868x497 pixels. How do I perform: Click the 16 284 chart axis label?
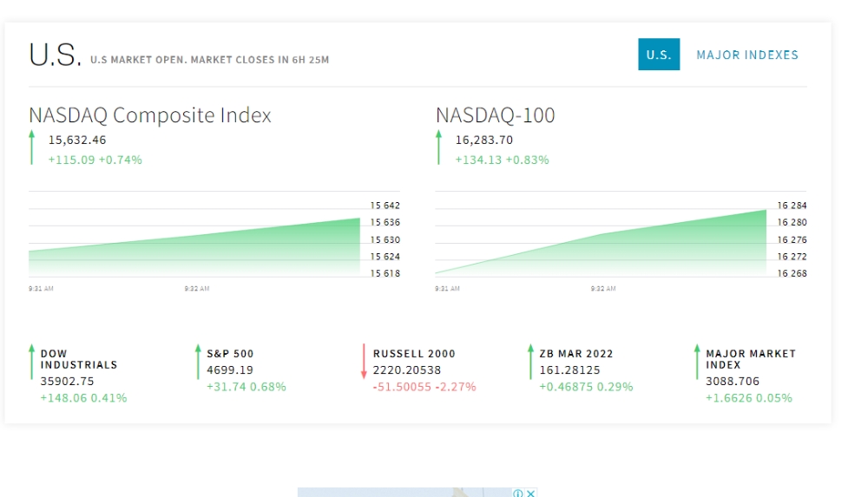[x=792, y=206]
